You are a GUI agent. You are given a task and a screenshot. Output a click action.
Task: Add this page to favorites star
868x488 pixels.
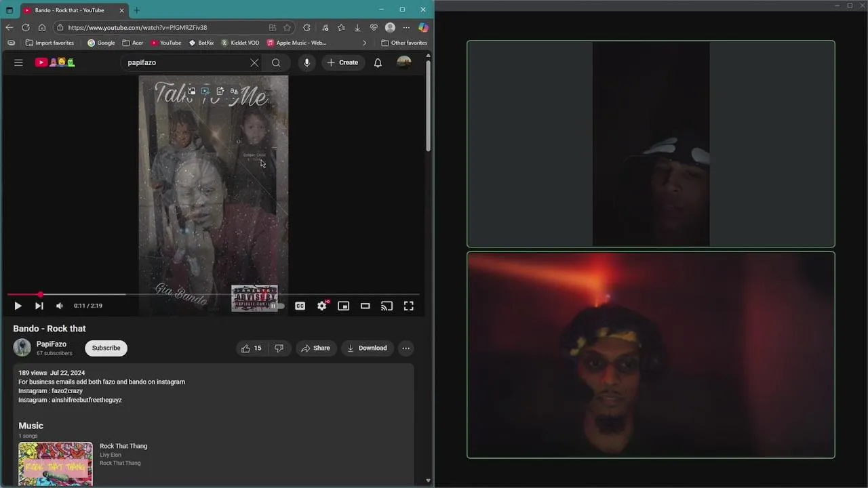tap(287, 28)
